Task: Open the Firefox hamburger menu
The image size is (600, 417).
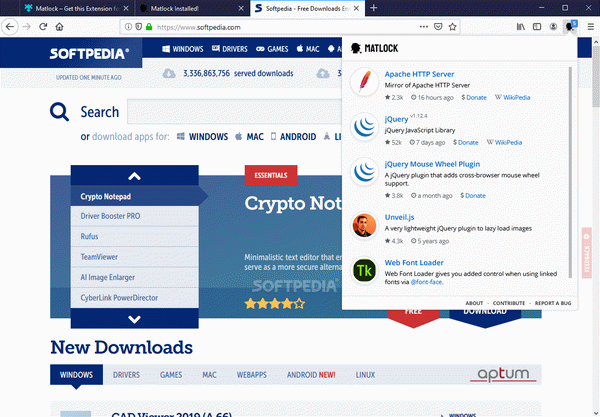Action: (591, 27)
